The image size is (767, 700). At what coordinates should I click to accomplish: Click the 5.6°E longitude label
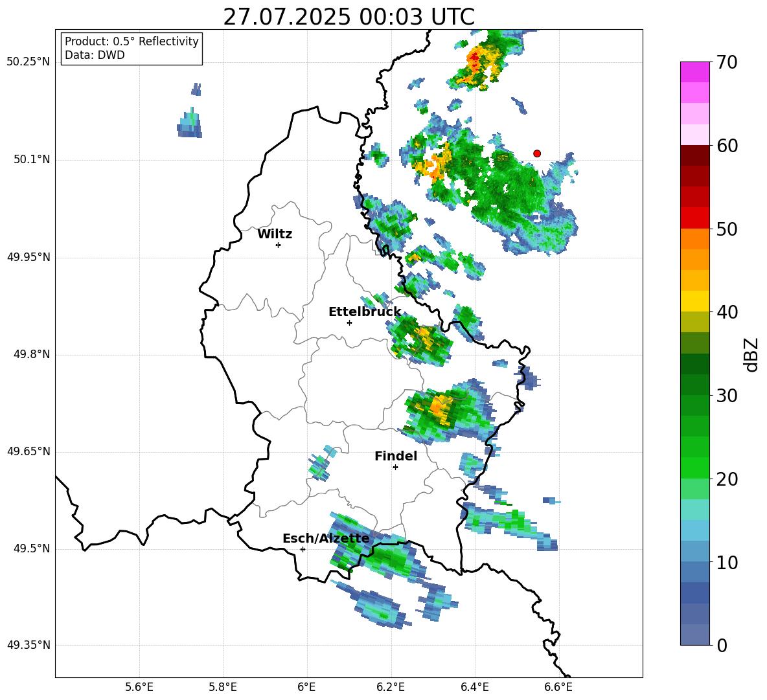pos(139,687)
